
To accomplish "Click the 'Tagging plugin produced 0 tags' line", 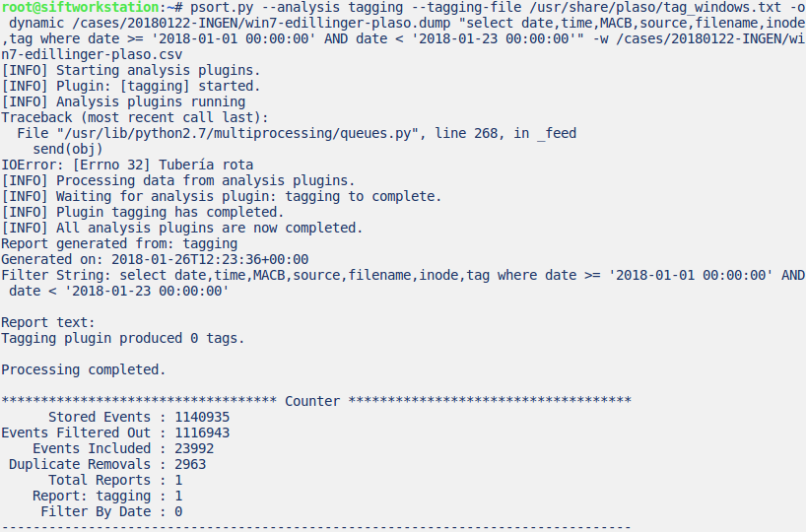I will 122,338.
